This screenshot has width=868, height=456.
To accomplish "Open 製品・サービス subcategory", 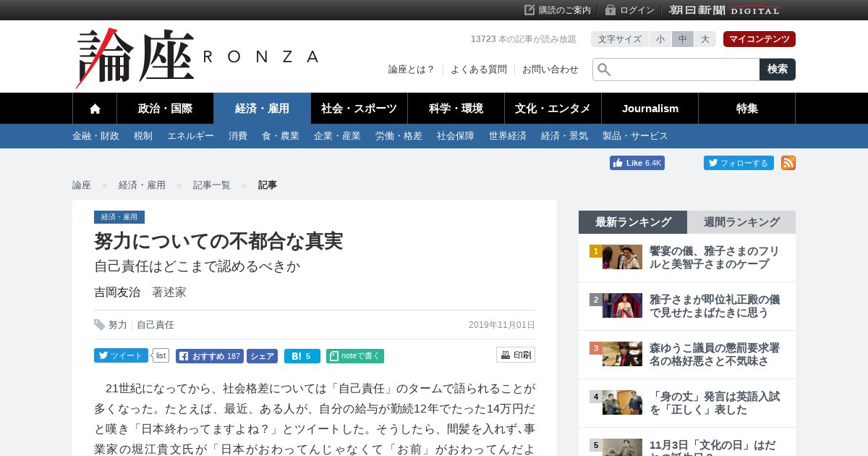I will 635,136.
